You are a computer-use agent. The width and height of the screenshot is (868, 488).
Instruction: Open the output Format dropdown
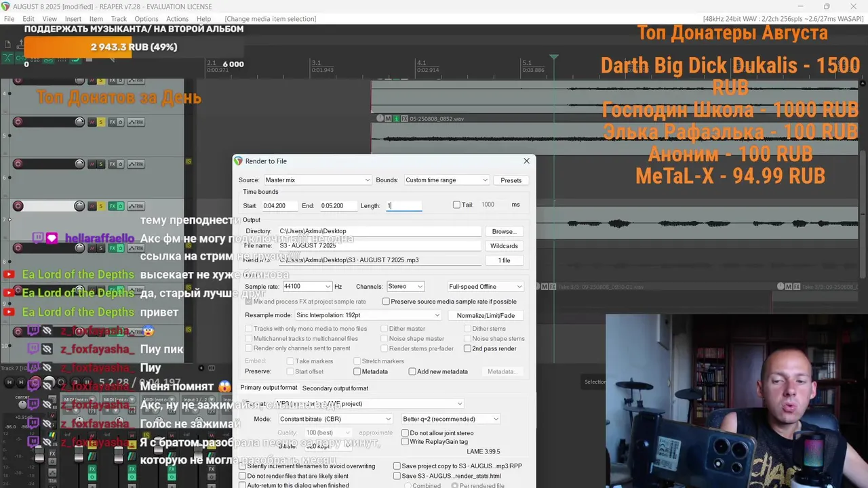pos(370,404)
